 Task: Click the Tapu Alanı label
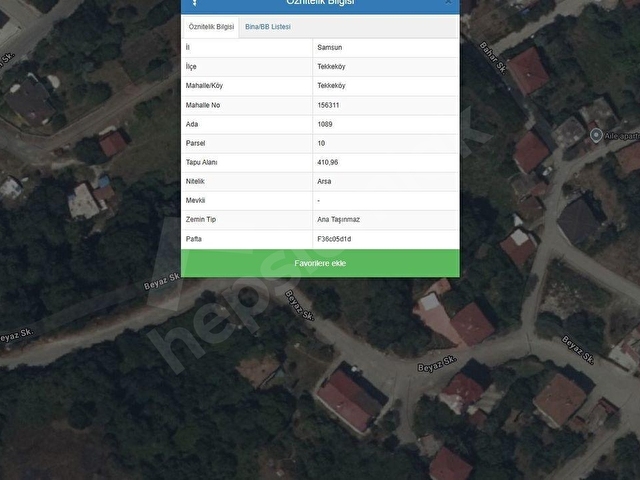pos(201,162)
